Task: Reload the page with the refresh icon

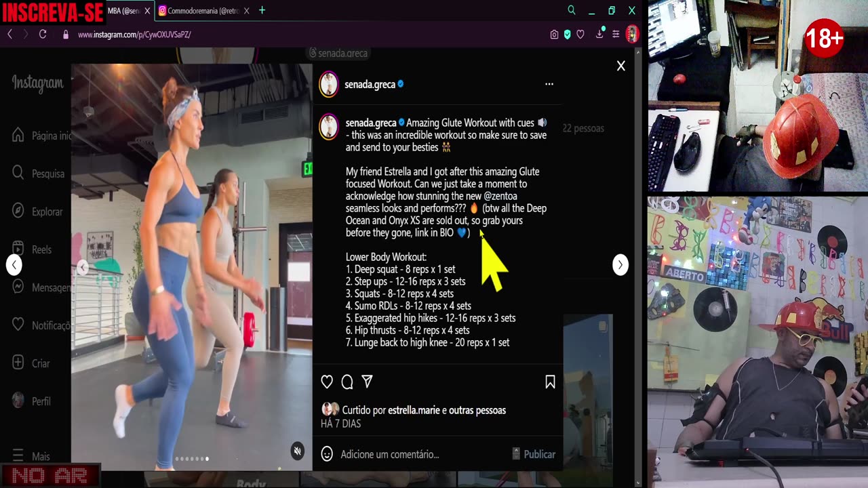Action: click(x=43, y=34)
